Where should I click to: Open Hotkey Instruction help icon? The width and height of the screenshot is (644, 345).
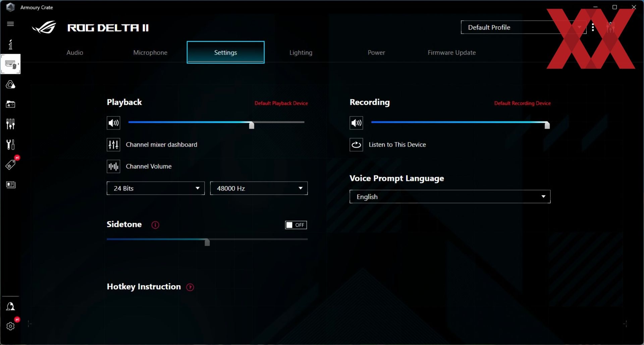[x=190, y=287]
